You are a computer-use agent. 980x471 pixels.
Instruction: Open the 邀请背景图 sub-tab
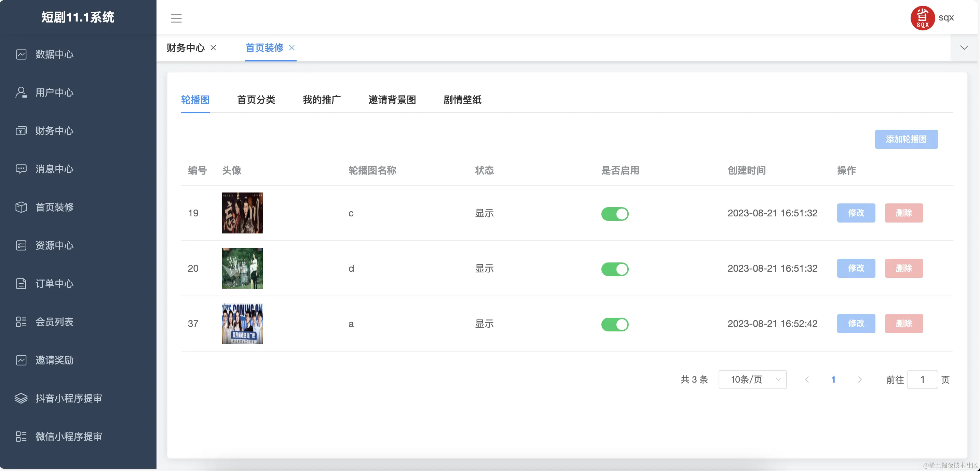click(x=392, y=100)
